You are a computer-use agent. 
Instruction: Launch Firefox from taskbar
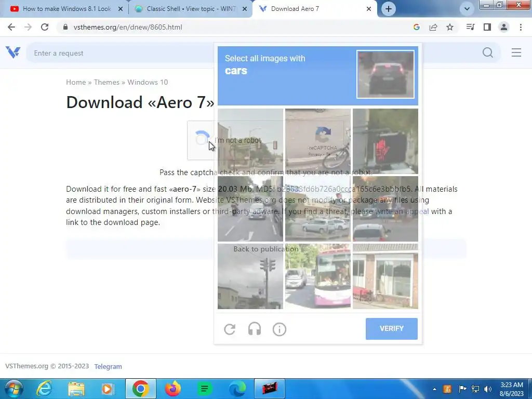172,389
